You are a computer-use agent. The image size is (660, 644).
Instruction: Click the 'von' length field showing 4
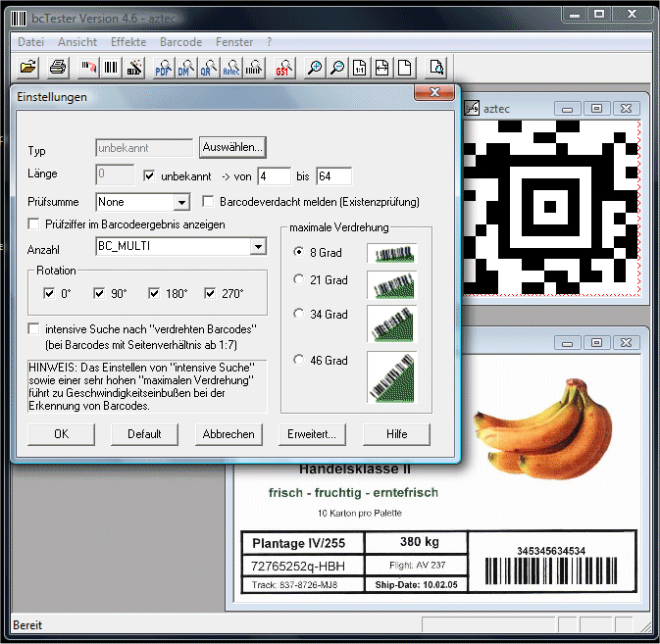274,175
